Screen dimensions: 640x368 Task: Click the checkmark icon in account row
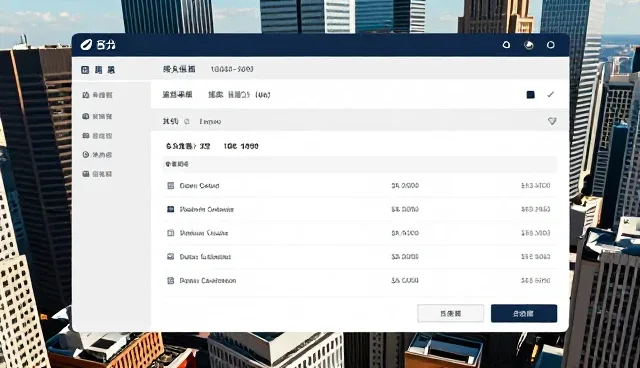pos(551,95)
